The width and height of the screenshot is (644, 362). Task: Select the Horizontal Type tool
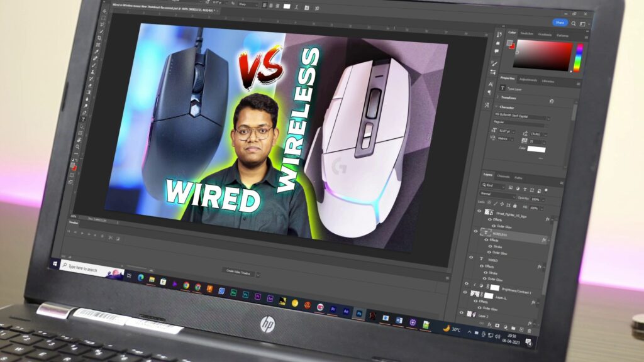point(84,119)
